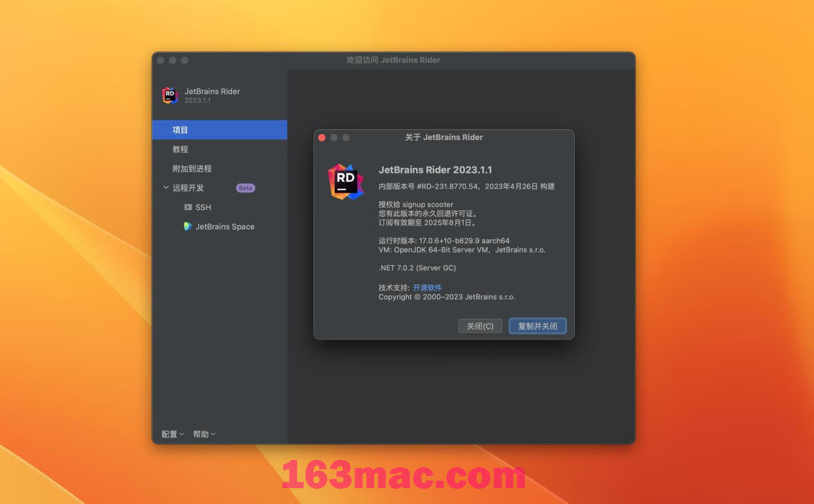
Task: Click the JetBrains Rider 2023.1.1 heading
Action: (435, 170)
